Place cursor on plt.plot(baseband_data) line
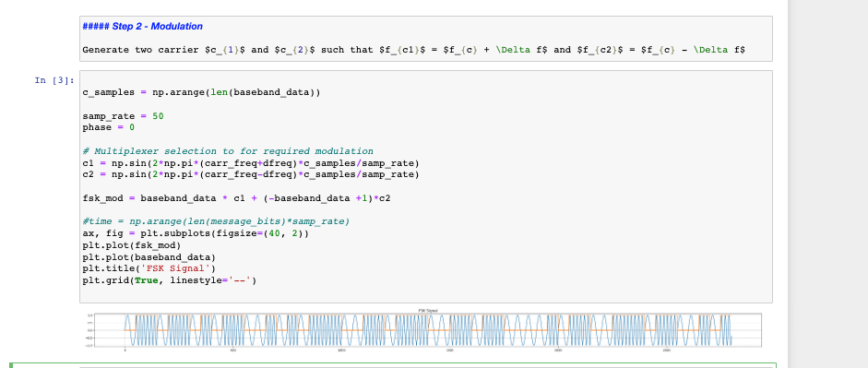The image size is (868, 368). click(x=149, y=256)
